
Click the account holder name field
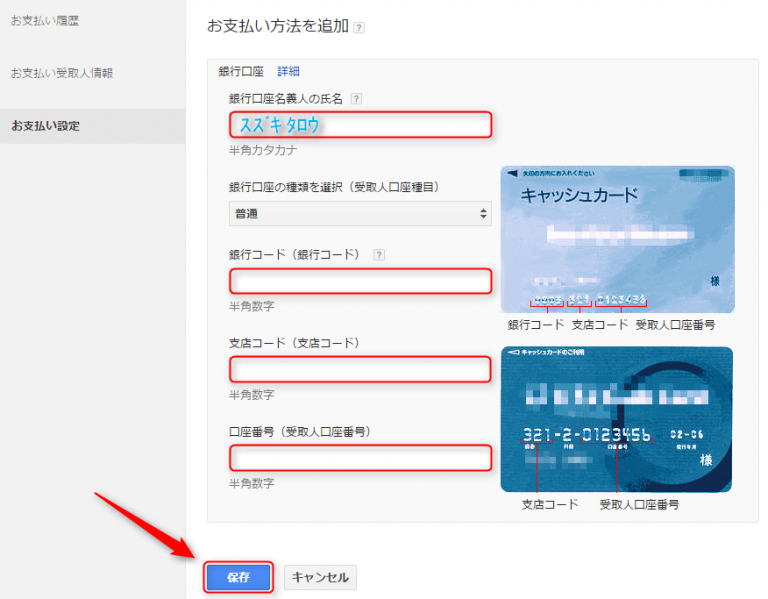360,125
